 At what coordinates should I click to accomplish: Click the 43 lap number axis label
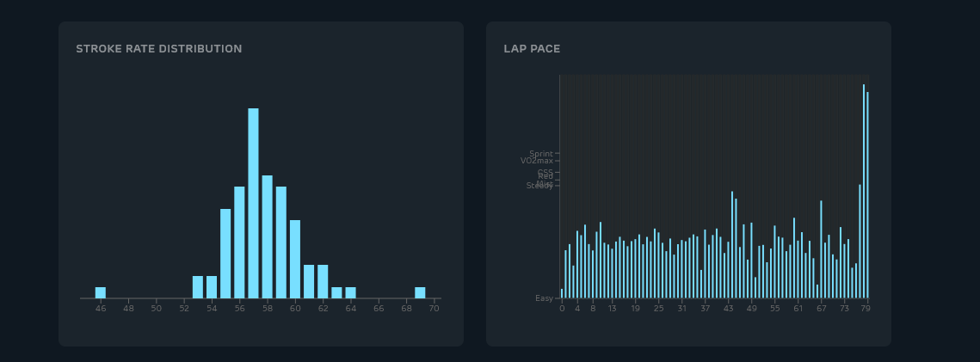[x=728, y=309]
